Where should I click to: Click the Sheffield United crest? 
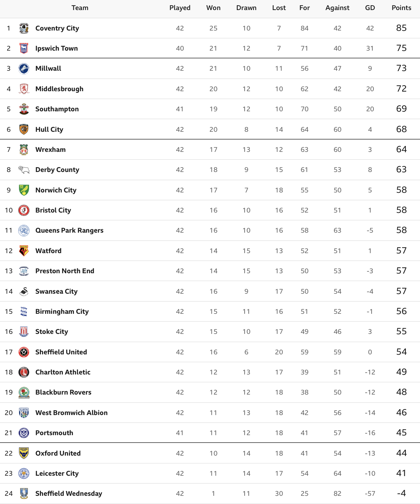[x=24, y=352]
